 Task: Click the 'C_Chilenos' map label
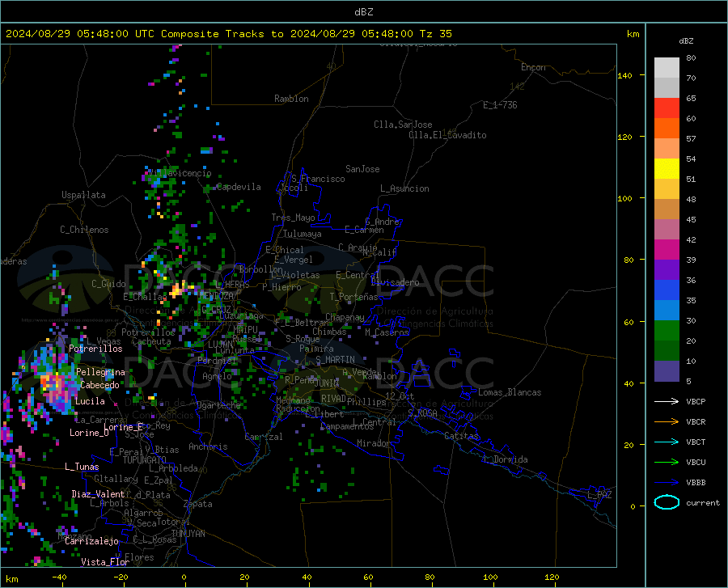tap(84, 230)
